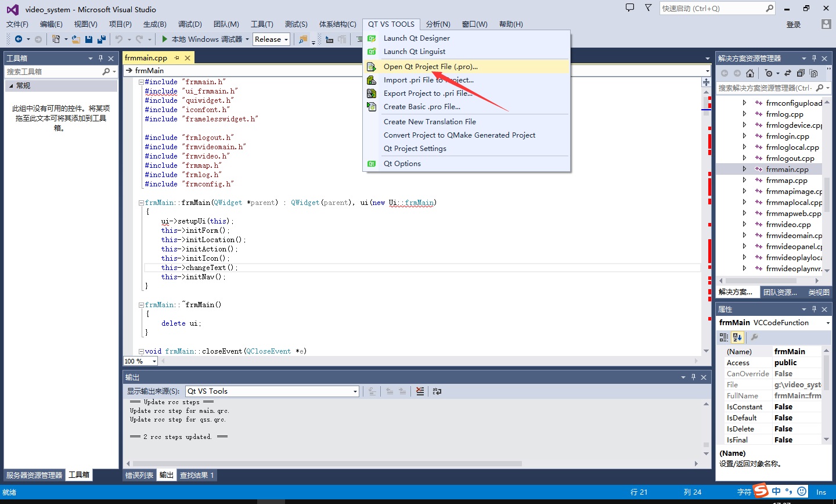836x504 pixels.
Task: Expand the frmlogin.cpp tree node
Action: pyautogui.click(x=744, y=136)
